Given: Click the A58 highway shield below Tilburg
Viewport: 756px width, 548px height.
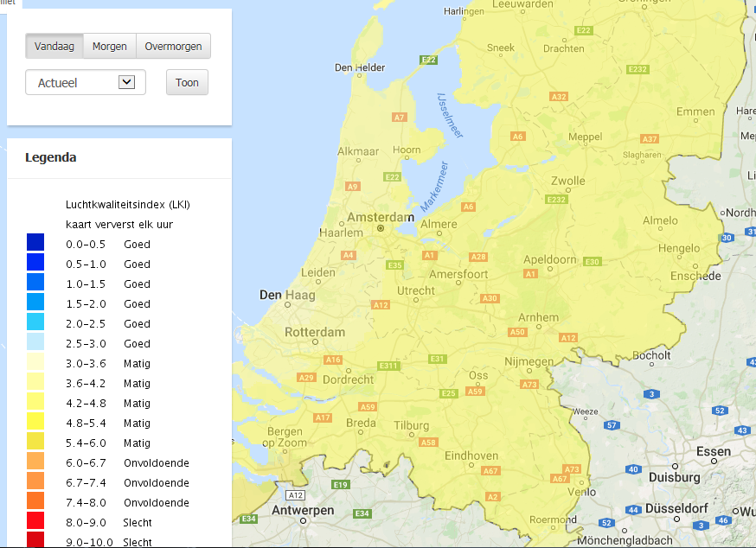Looking at the screenshot, I should (x=428, y=443).
